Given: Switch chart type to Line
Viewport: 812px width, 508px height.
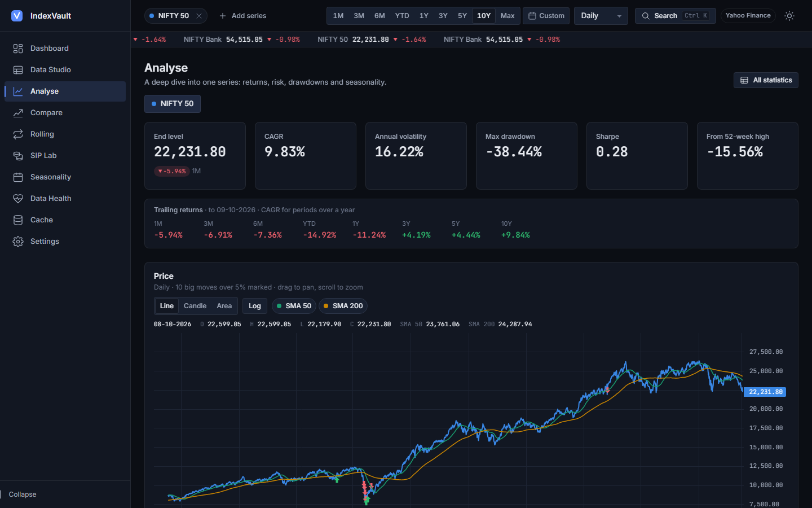Looking at the screenshot, I should pyautogui.click(x=167, y=306).
